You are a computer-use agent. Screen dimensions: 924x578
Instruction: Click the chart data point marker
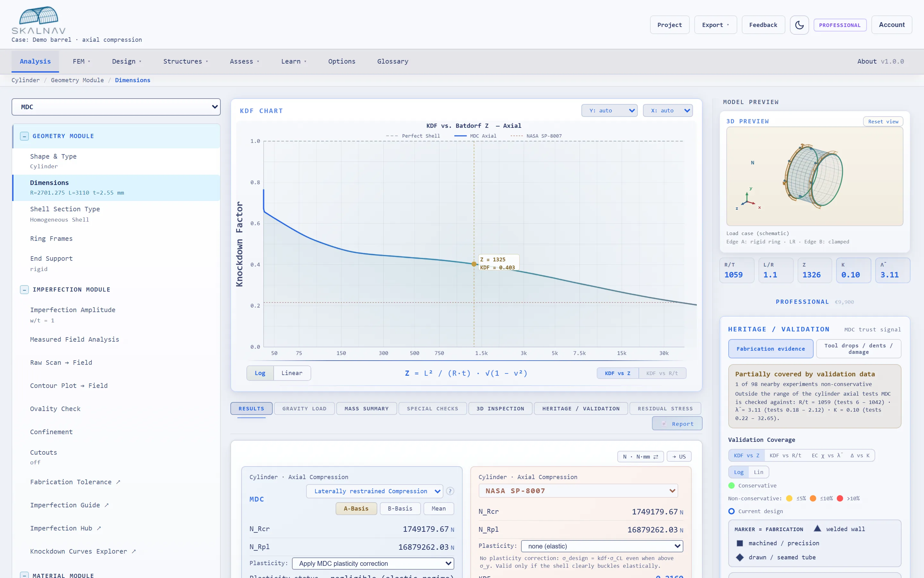(474, 264)
